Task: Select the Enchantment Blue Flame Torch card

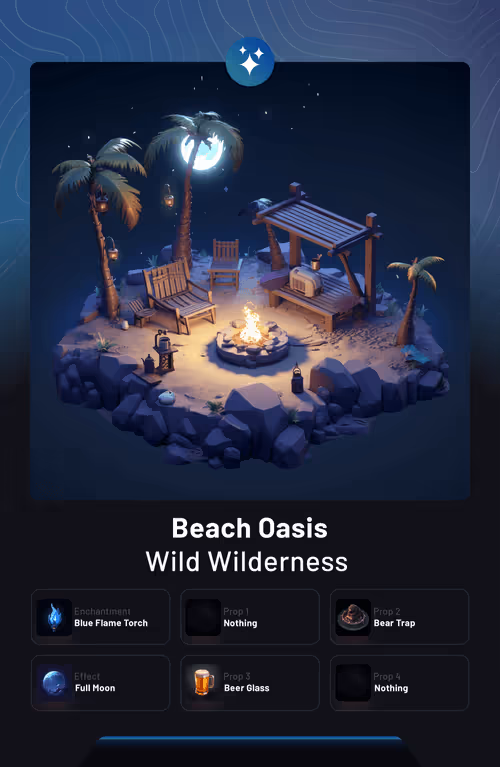Action: [100, 617]
